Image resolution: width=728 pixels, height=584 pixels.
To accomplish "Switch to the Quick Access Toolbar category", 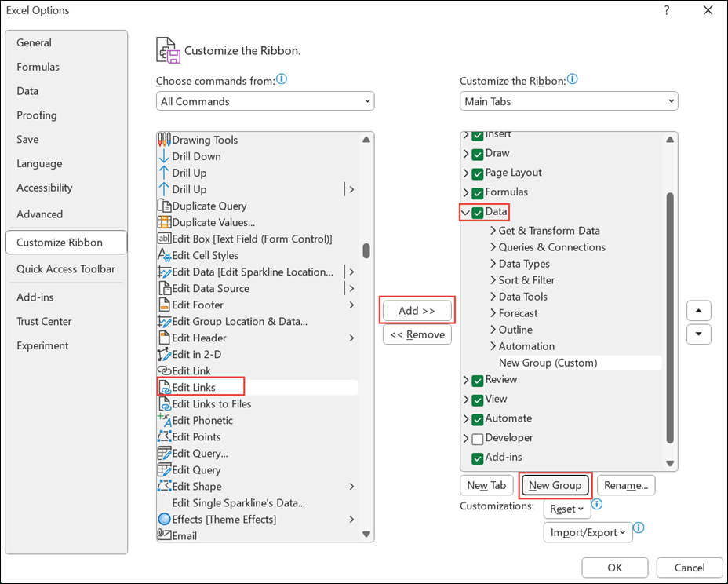I will pyautogui.click(x=66, y=269).
